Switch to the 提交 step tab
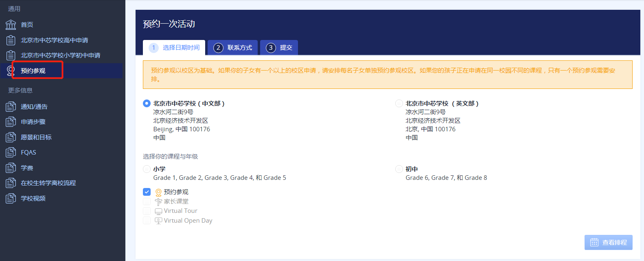The image size is (644, 261). [279, 48]
